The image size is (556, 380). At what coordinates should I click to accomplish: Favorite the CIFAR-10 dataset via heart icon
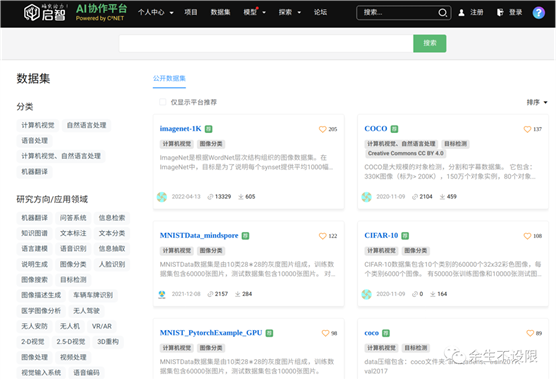point(527,236)
